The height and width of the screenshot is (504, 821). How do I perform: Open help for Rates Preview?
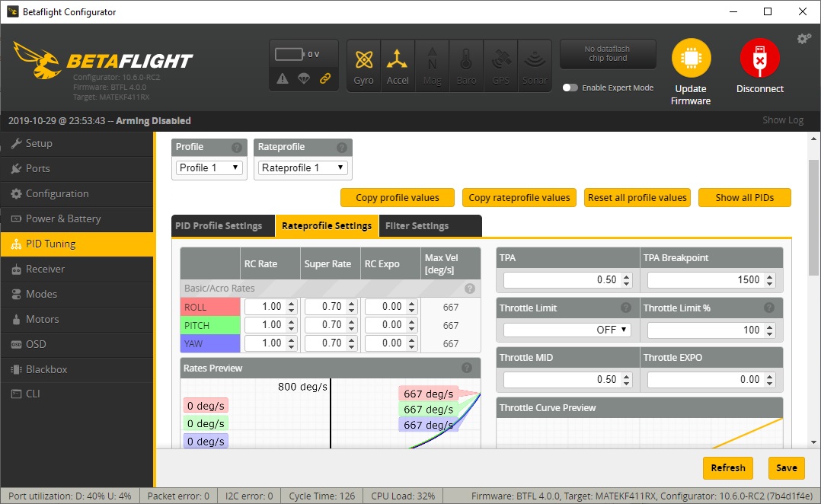pyautogui.click(x=467, y=368)
